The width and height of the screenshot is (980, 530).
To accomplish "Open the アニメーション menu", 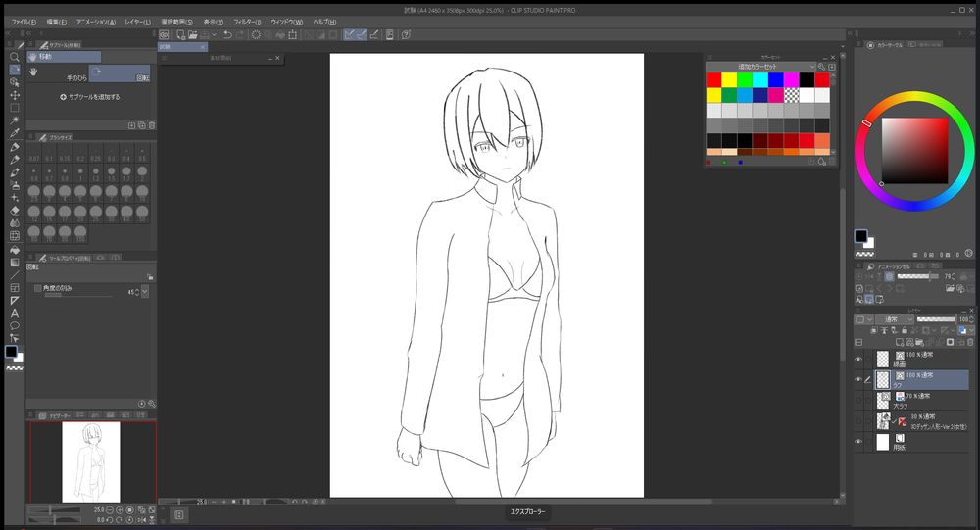I will pyautogui.click(x=96, y=22).
